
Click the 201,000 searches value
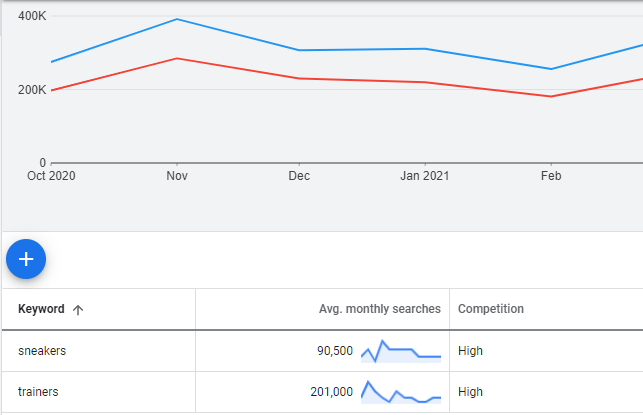coord(329,392)
